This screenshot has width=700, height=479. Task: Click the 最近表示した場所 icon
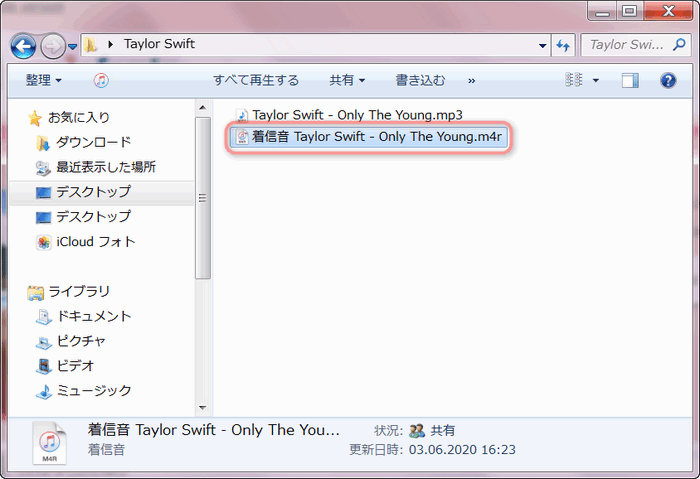click(x=43, y=168)
